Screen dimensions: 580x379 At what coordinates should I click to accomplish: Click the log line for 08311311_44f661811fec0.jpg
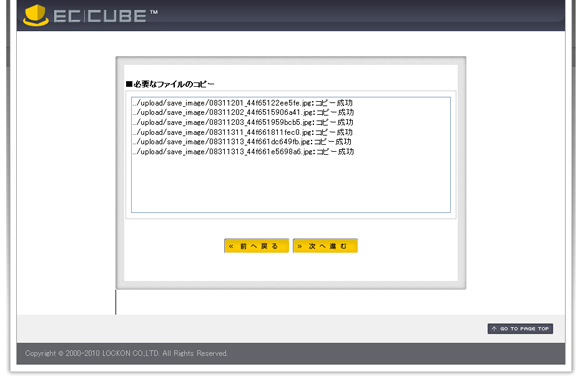click(243, 132)
